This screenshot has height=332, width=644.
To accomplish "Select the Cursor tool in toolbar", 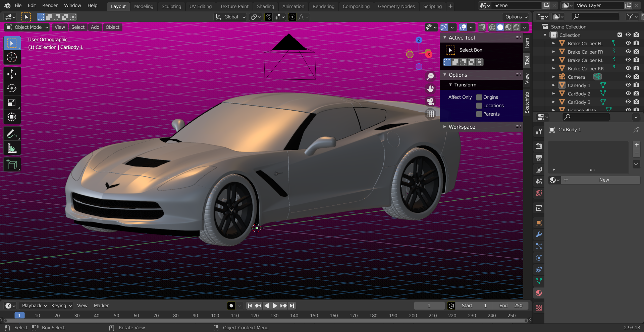I will pos(12,57).
